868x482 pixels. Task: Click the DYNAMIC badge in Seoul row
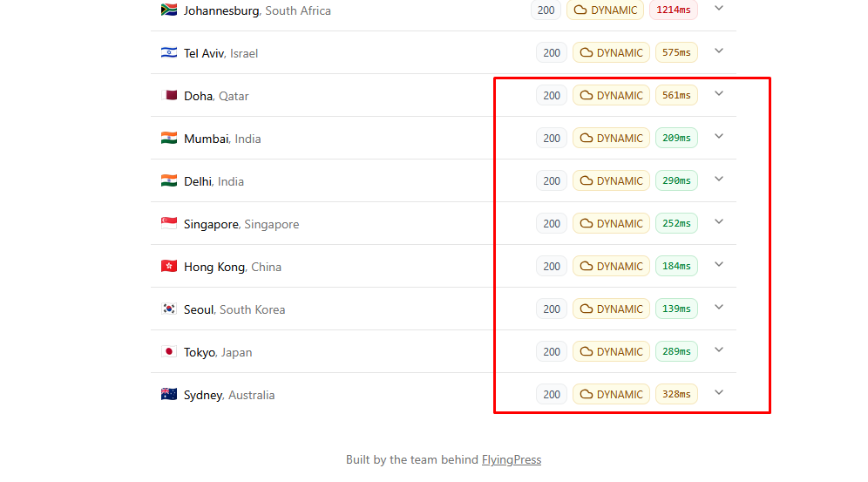(x=611, y=309)
